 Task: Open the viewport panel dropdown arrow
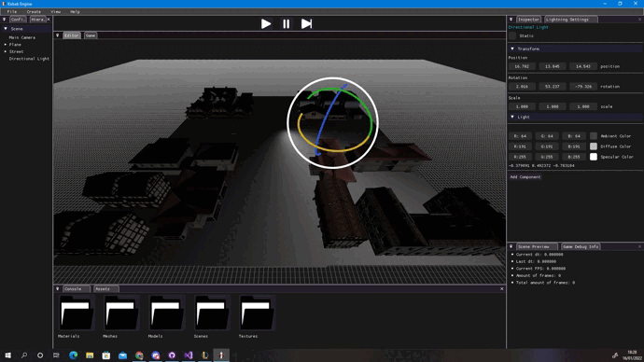(58, 35)
